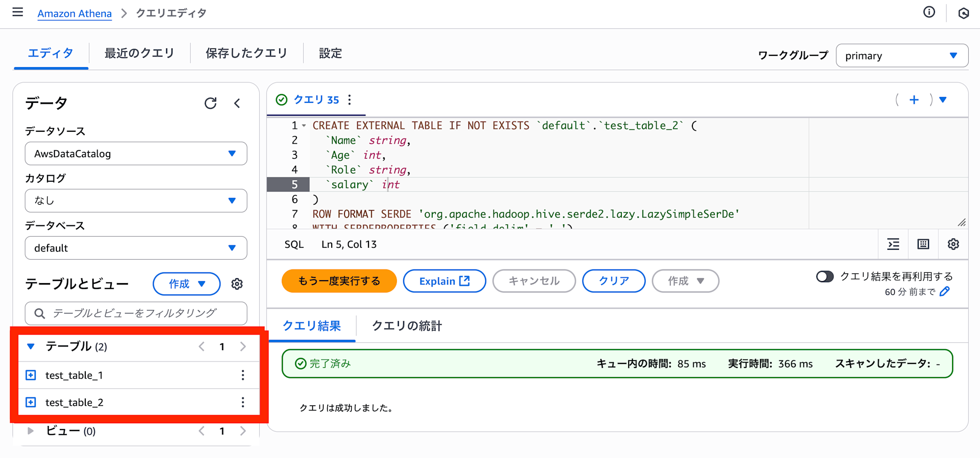Add a new query tab with plus
Image resolution: width=980 pixels, height=458 pixels.
pyautogui.click(x=914, y=100)
